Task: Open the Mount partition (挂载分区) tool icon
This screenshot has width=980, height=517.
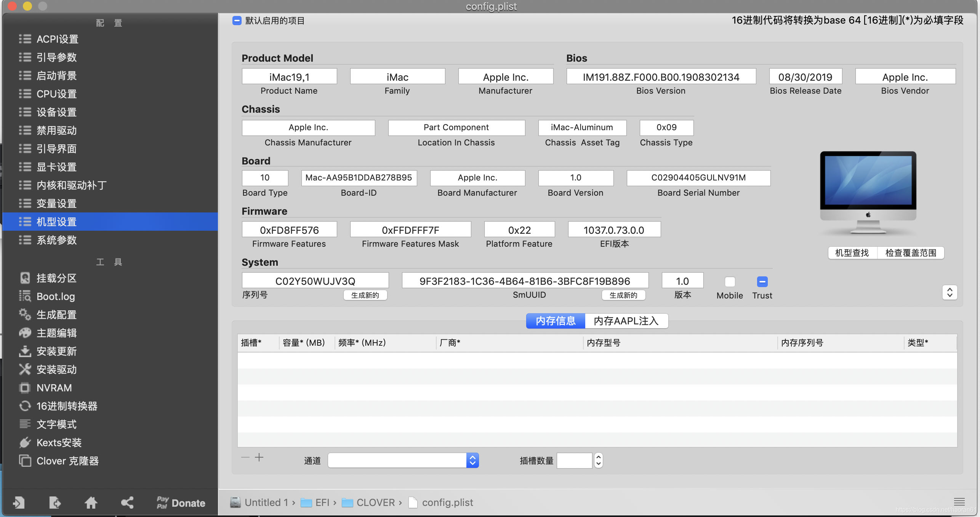Action: click(x=25, y=278)
